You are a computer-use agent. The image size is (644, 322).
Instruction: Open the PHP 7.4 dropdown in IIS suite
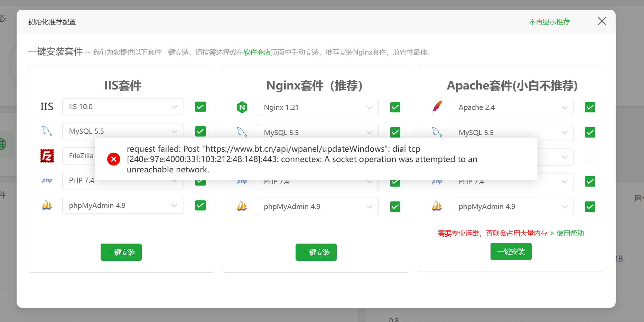point(123,180)
